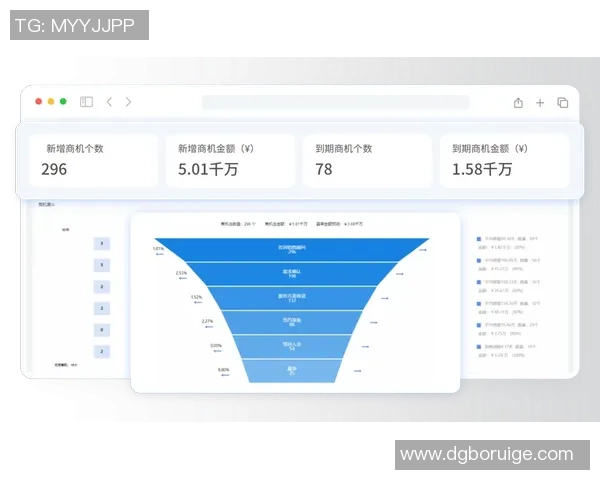Viewport: 600px width, 480px height.
Task: Open the 新增商机个数 card showing 296
Action: 93,160
